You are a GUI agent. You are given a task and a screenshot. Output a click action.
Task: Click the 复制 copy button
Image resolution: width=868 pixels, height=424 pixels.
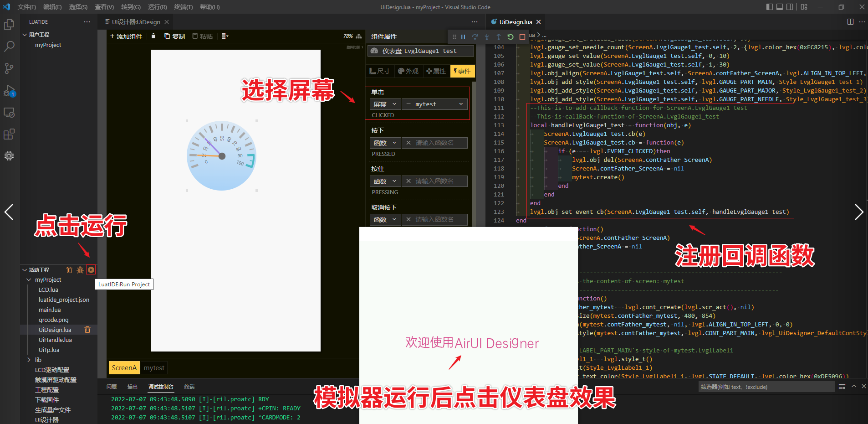click(175, 36)
